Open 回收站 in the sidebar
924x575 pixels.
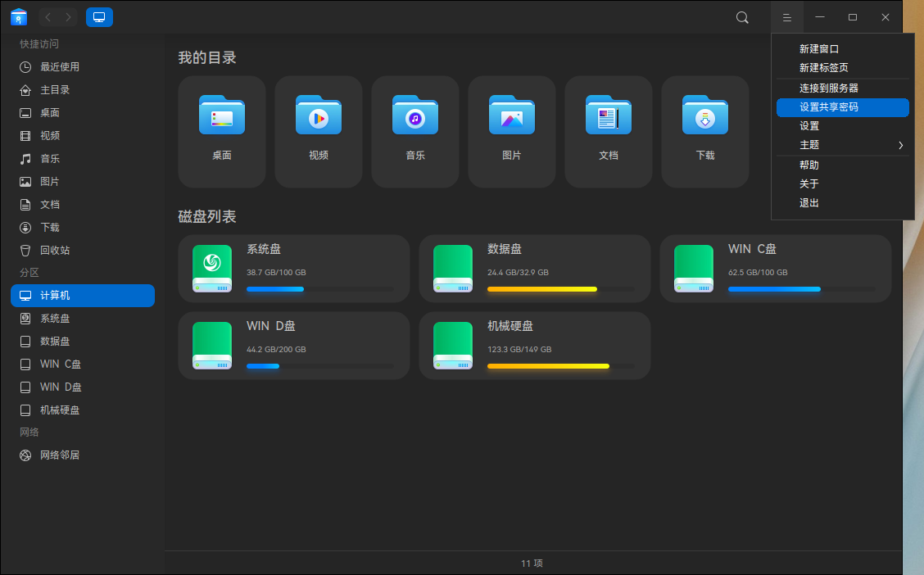(83, 251)
